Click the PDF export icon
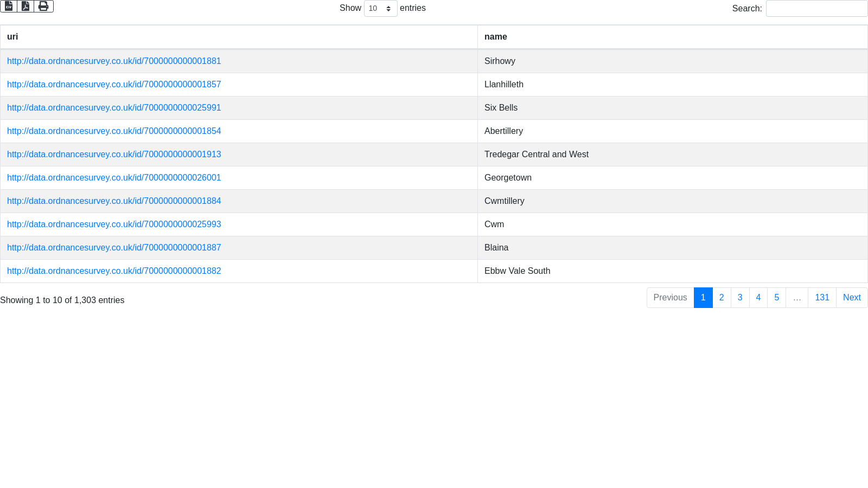Image resolution: width=868 pixels, height=488 pixels. tap(25, 6)
